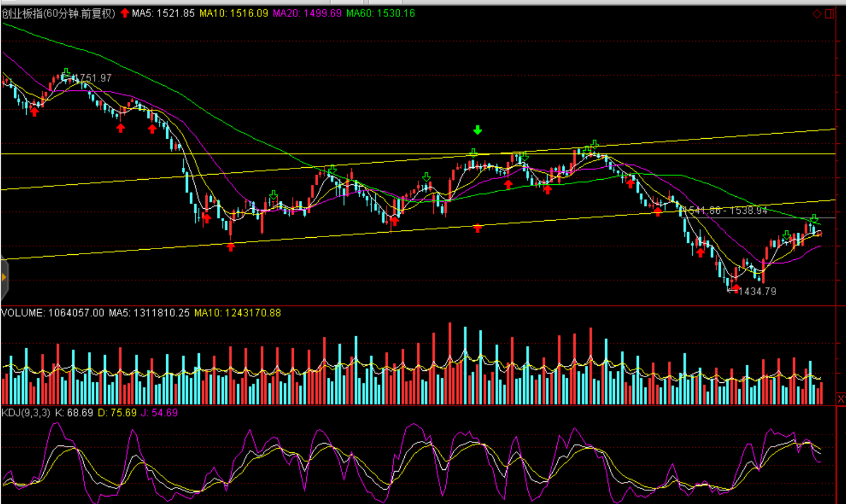
Task: Click the red diamond icon at top right
Action: coord(817,14)
